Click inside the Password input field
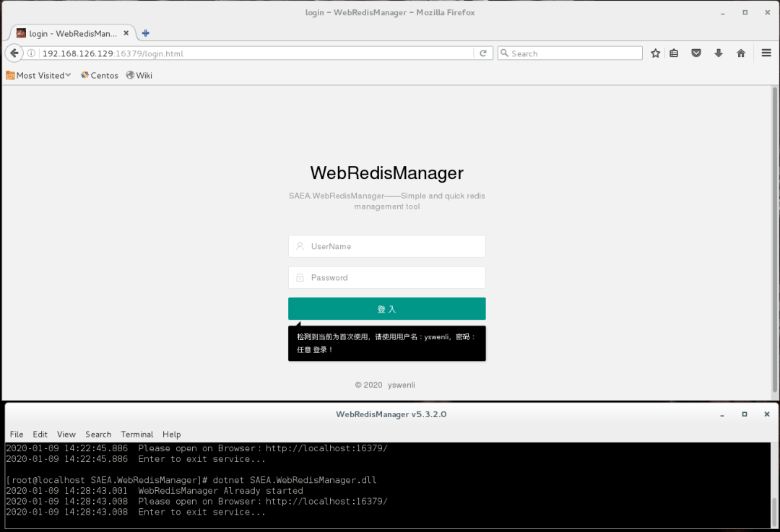780x532 pixels. click(x=386, y=277)
